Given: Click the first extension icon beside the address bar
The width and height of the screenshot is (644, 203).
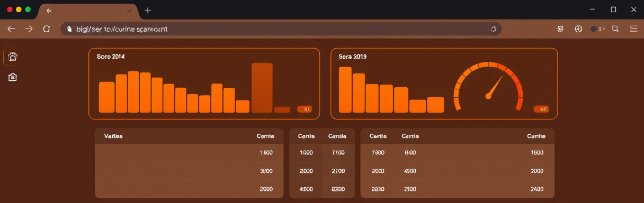Looking at the screenshot, I should click(561, 29).
